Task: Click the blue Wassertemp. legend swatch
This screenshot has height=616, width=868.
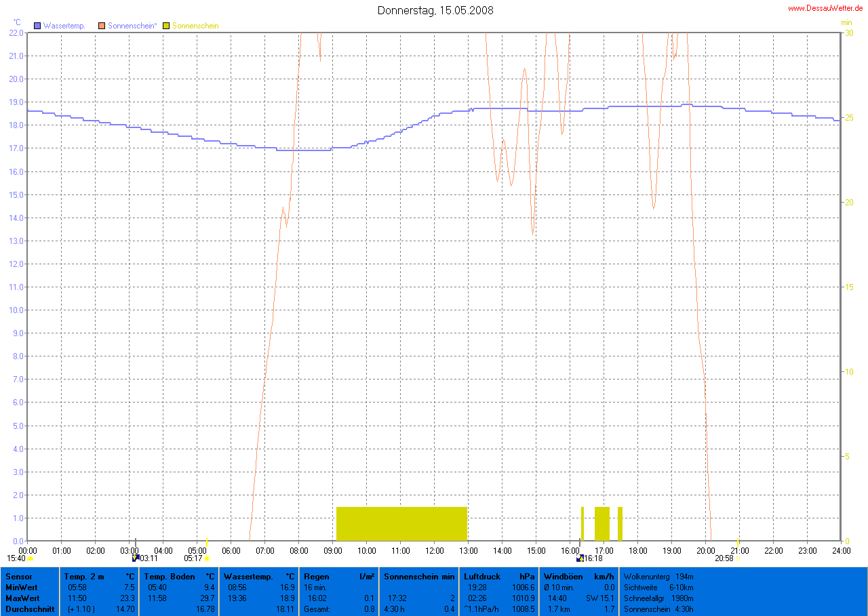Action: [38, 26]
